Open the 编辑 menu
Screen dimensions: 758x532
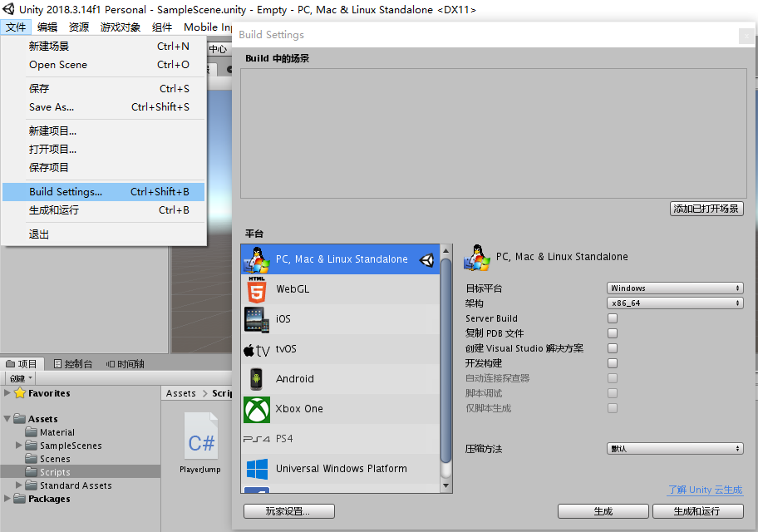coord(47,27)
